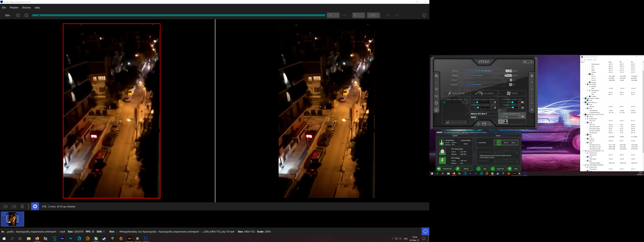Open the Afterburner hardware monitor icon

coord(436,110)
